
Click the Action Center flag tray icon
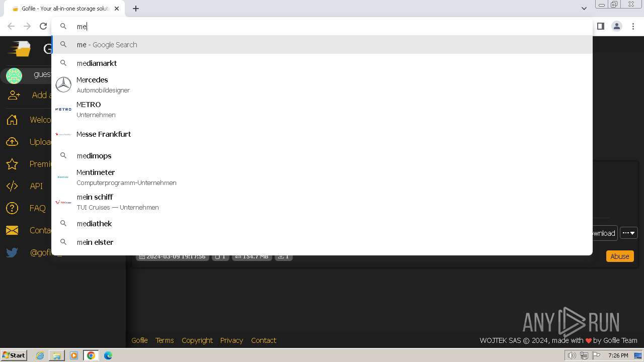pos(596,355)
